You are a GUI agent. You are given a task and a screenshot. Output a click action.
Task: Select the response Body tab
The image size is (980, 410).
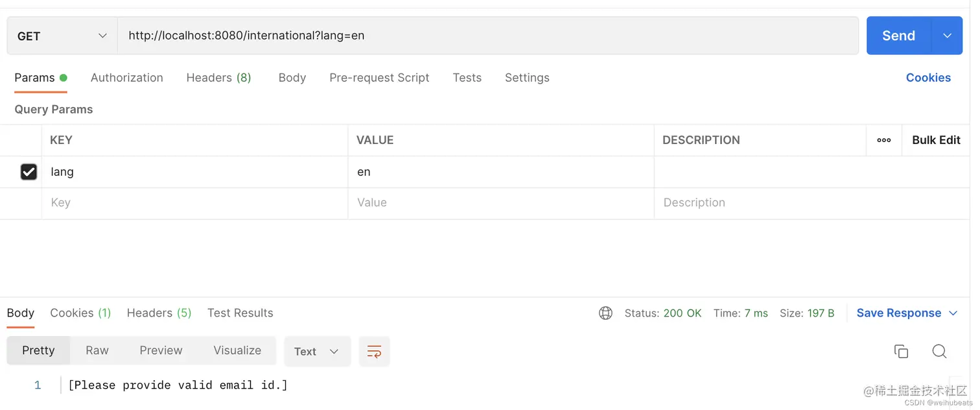point(21,313)
